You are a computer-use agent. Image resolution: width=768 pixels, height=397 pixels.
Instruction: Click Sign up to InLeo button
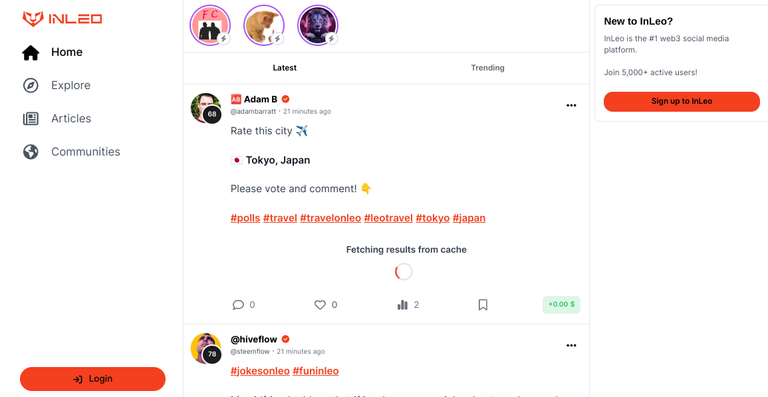681,101
